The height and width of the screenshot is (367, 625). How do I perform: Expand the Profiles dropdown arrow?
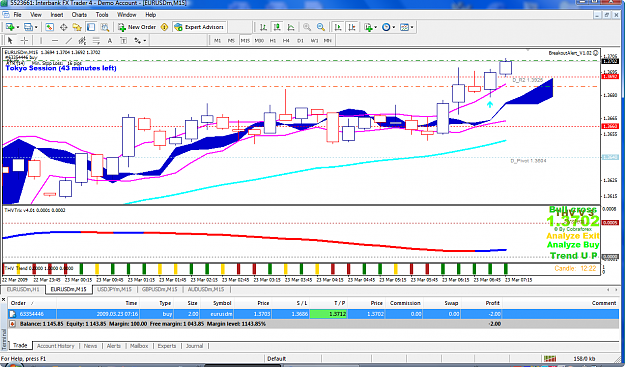[x=36, y=27]
